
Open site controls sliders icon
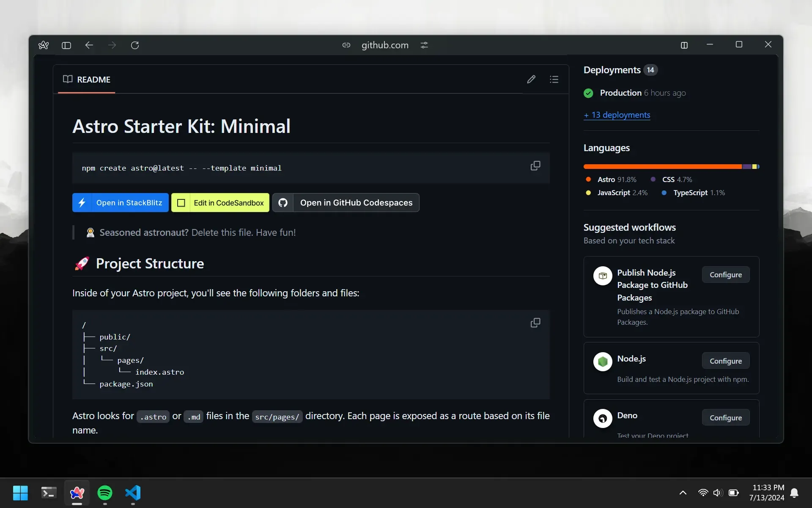(424, 45)
